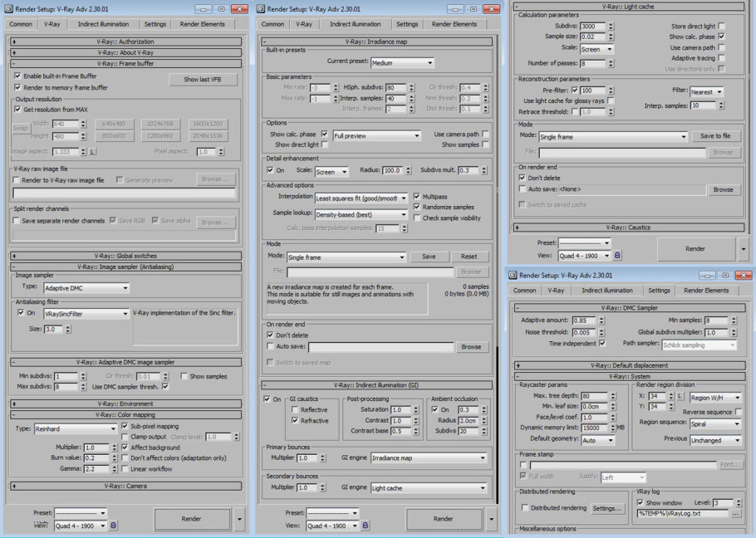756x538 pixels.
Task: Toggle the Time independent checkbox
Action: (602, 344)
